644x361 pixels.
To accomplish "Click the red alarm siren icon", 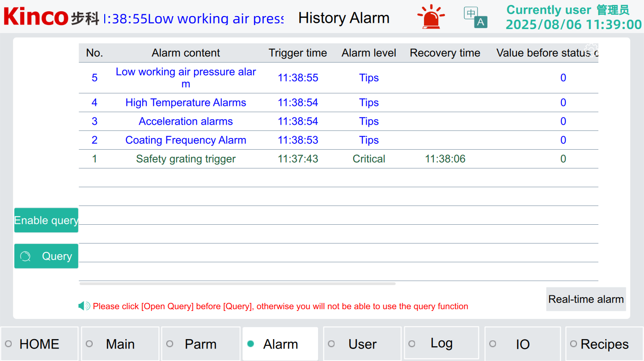I will tap(431, 17).
